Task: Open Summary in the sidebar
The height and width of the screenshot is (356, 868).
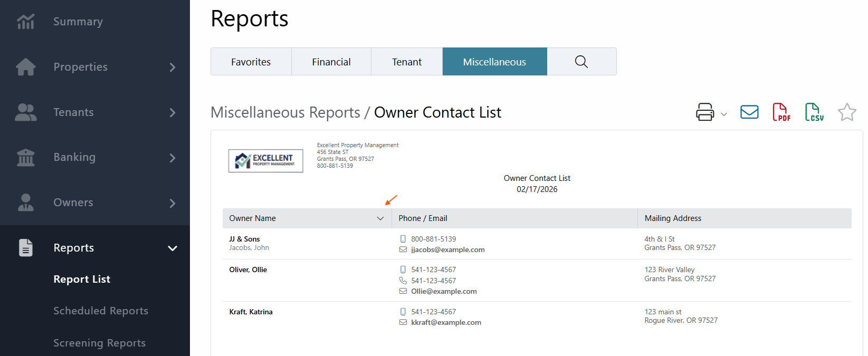Action: click(x=78, y=22)
